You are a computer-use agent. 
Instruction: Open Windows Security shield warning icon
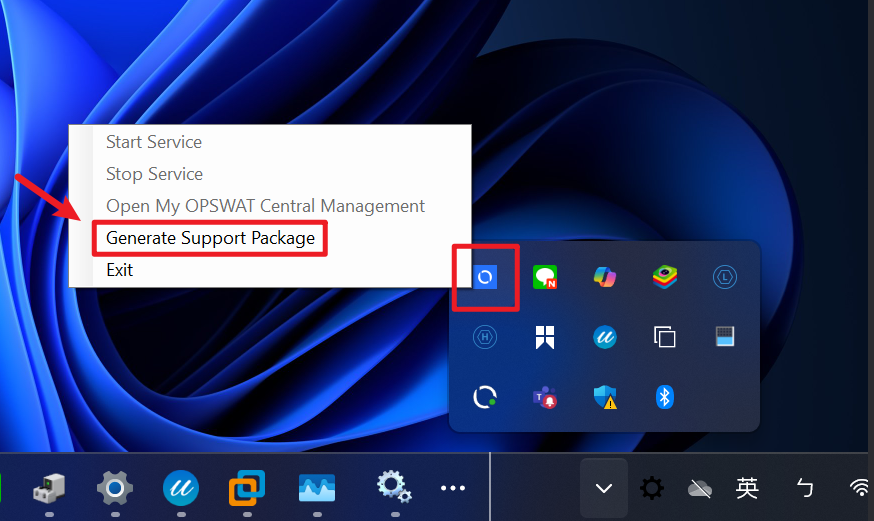605,397
